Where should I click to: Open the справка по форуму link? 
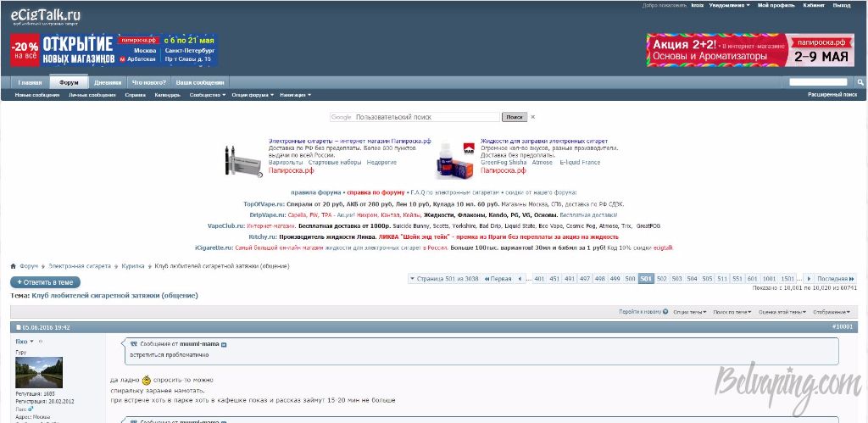pos(376,192)
